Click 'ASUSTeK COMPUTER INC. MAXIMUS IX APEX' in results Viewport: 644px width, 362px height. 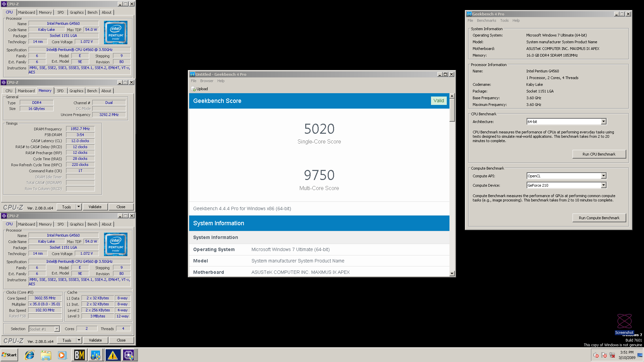tap(301, 272)
